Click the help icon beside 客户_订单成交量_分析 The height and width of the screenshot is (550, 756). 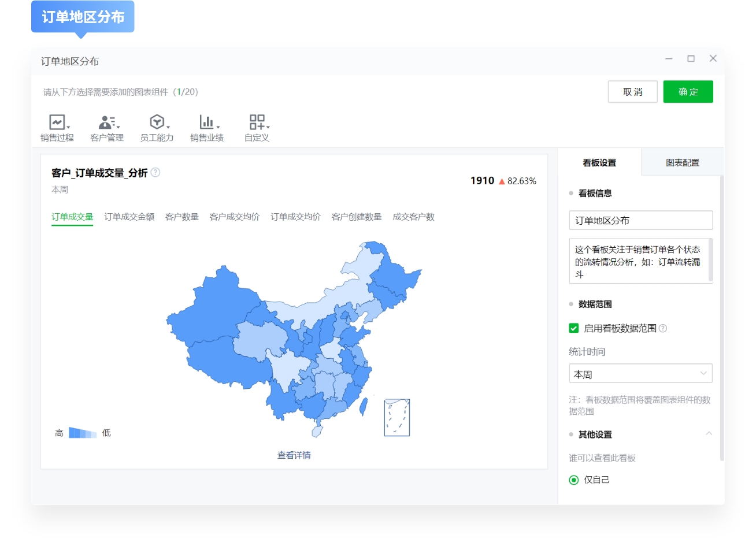tap(155, 172)
